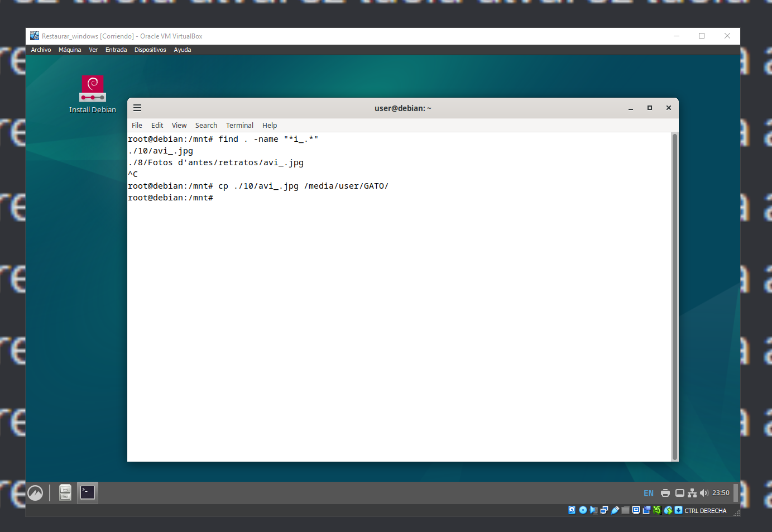Click the network connection tray icon
The image size is (772, 532).
click(692, 493)
